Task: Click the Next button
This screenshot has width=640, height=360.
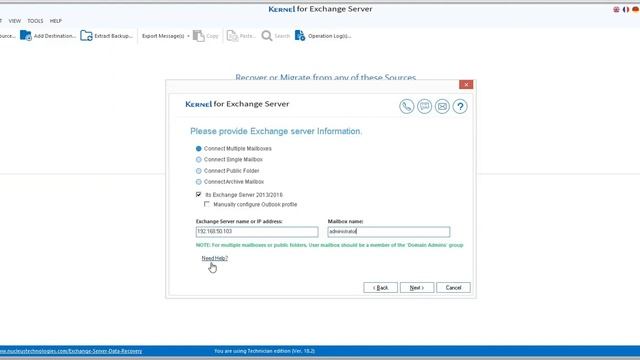Action: pyautogui.click(x=417, y=288)
